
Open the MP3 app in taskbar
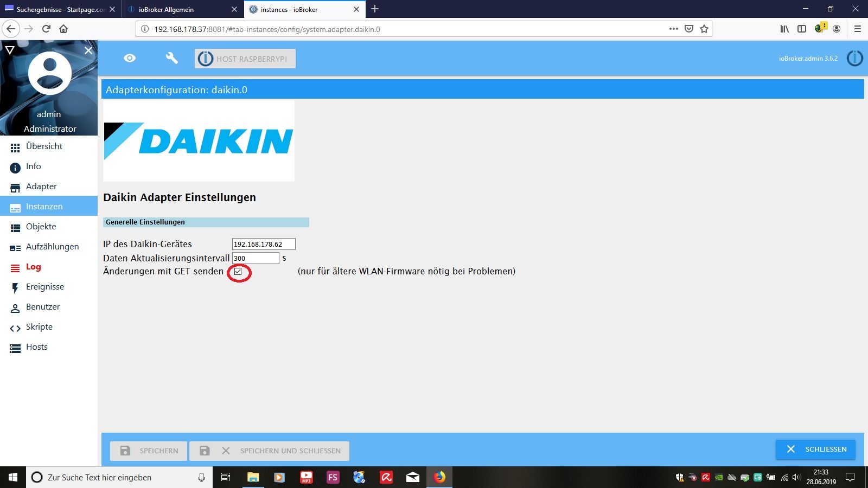pos(307,477)
